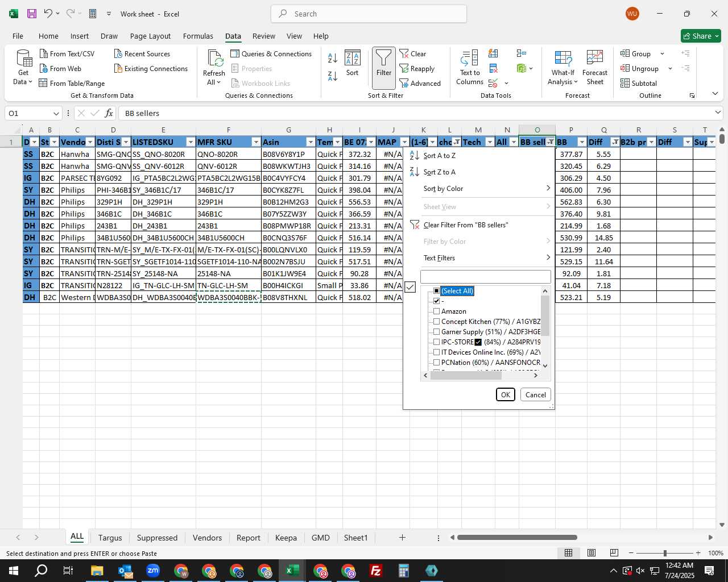Import data From Text/CSV

67,53
